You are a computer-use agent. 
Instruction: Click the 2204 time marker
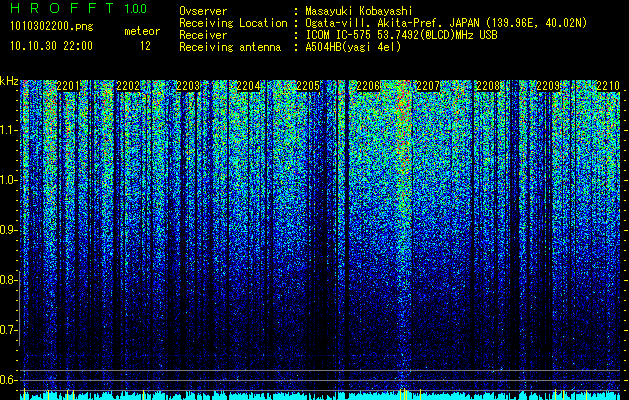pos(248,86)
